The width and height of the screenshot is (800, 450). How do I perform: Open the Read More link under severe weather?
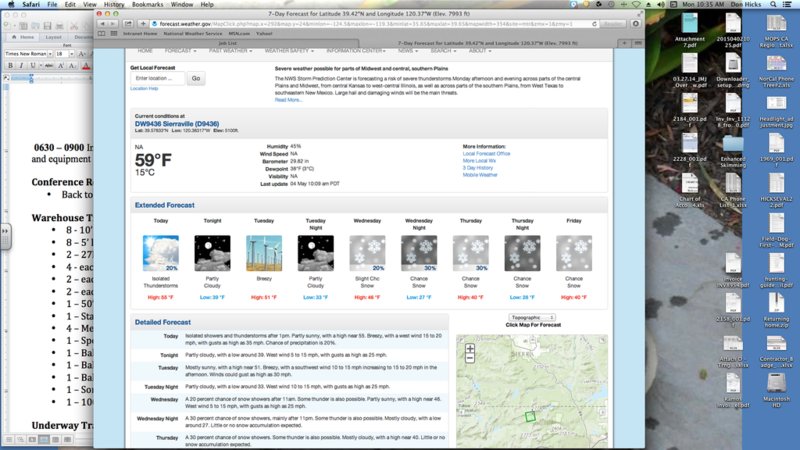(x=288, y=100)
